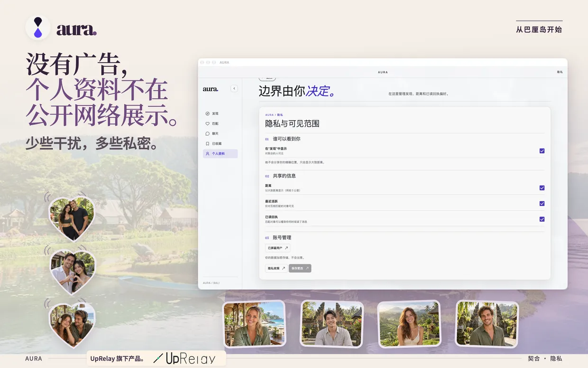
Task: Click the 隐私 breadcrumb above heading
Action: tap(280, 115)
